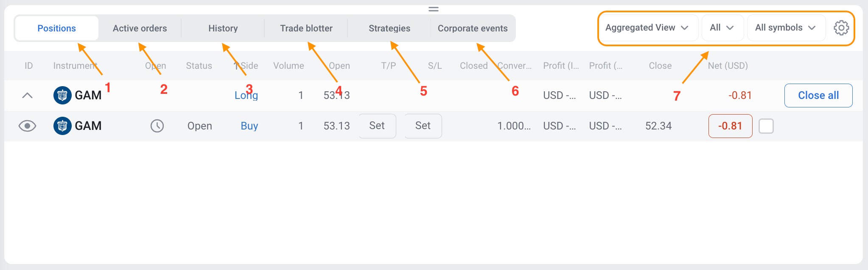This screenshot has width=868, height=270.
Task: Select the Strategies tab
Action: pos(389,28)
